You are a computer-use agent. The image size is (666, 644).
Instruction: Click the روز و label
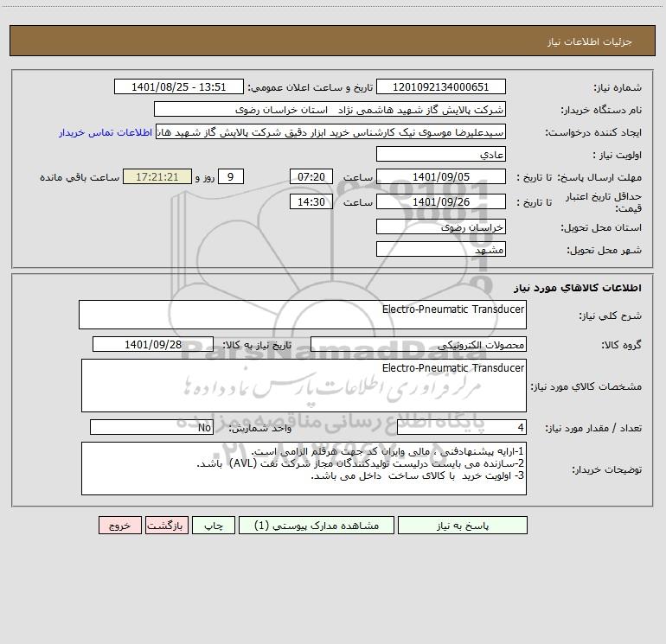click(x=205, y=177)
